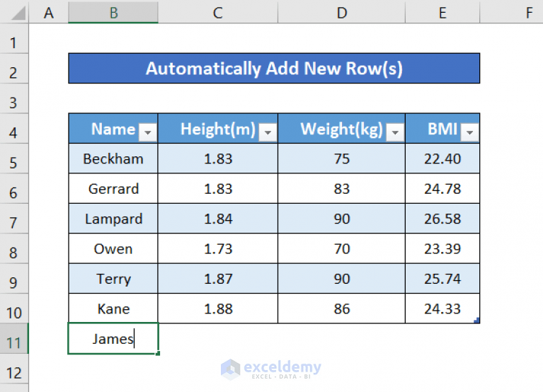Screen dimensions: 543x392
Task: Select the height cell '1.73'
Action: 218,249
